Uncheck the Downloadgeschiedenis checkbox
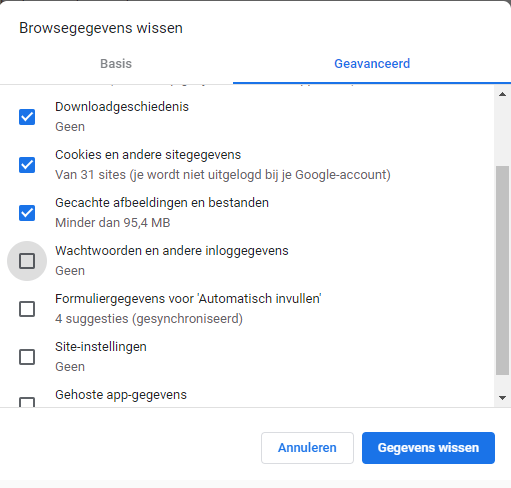511x488 pixels. pos(27,117)
